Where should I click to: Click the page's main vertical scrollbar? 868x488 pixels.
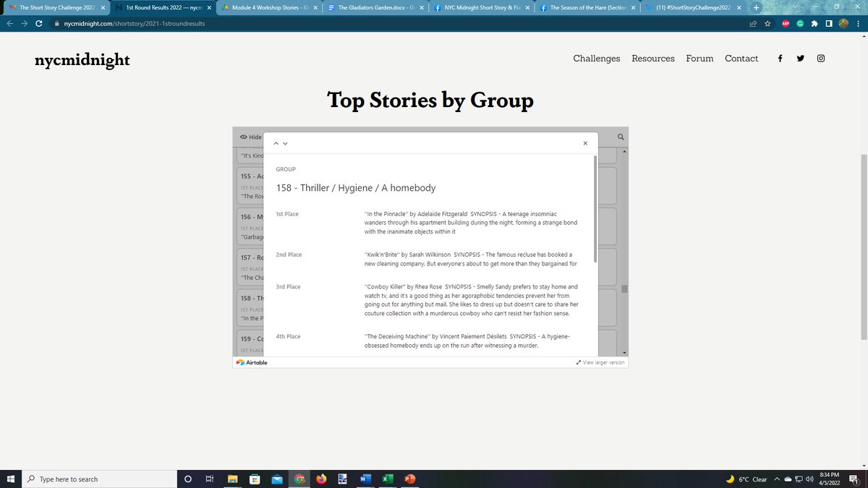864,247
